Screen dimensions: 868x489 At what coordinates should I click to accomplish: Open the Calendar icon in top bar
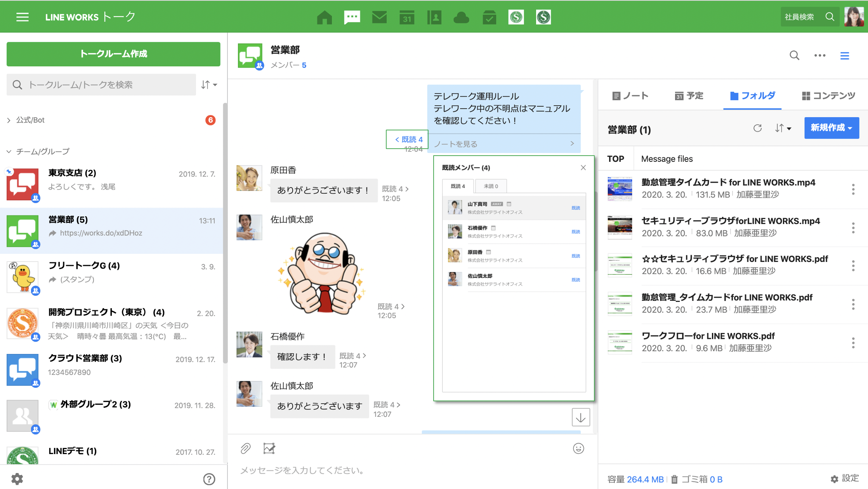coord(407,17)
